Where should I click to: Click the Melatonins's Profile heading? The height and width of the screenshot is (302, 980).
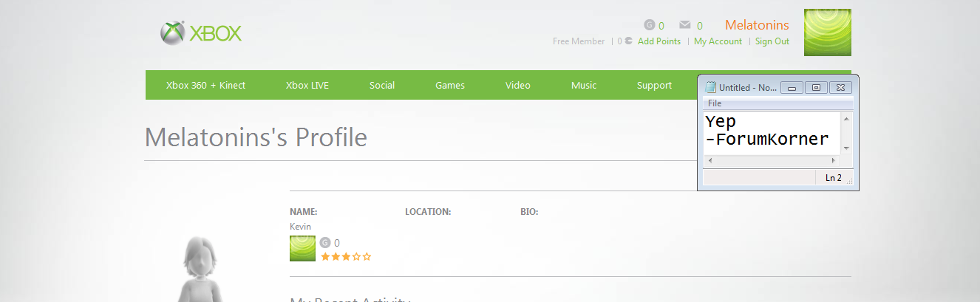256,137
